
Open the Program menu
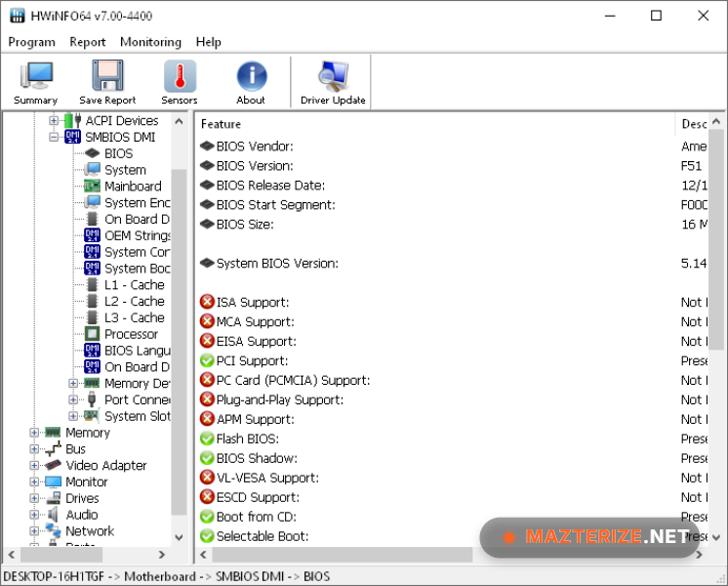pos(31,42)
